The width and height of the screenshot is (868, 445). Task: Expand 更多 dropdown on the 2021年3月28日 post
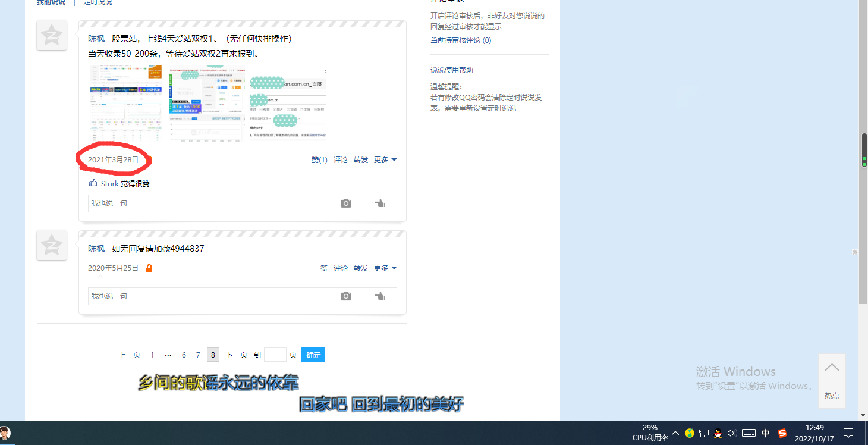[385, 160]
